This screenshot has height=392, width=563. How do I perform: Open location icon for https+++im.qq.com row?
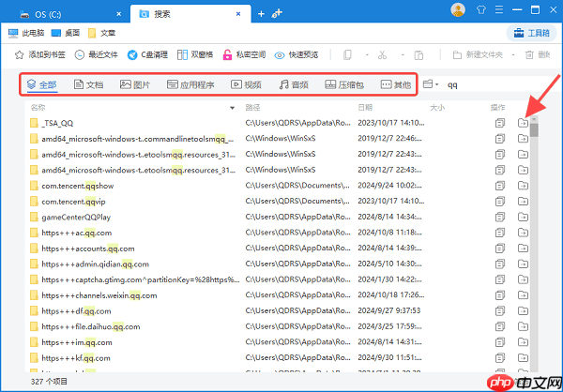(524, 342)
